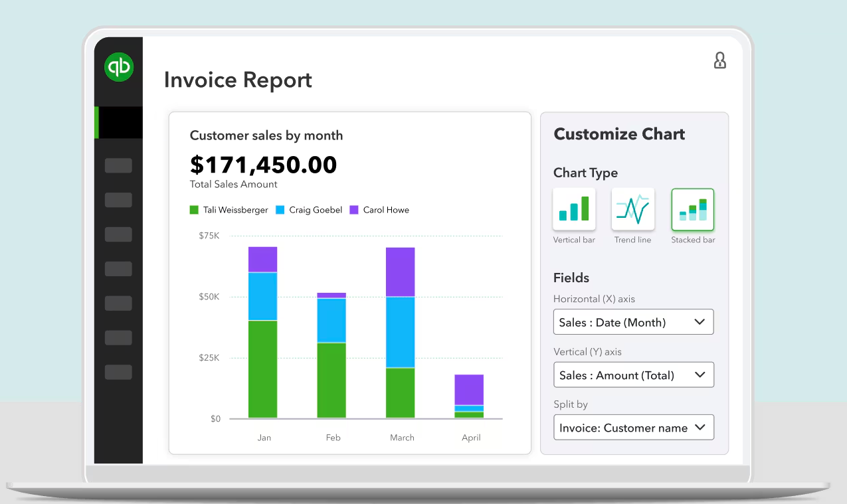Select the Trend line chart type
This screenshot has height=504, width=847.
632,209
